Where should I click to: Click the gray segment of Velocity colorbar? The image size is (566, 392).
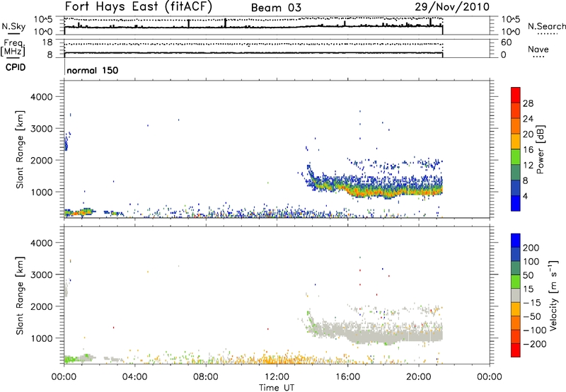coord(516,295)
